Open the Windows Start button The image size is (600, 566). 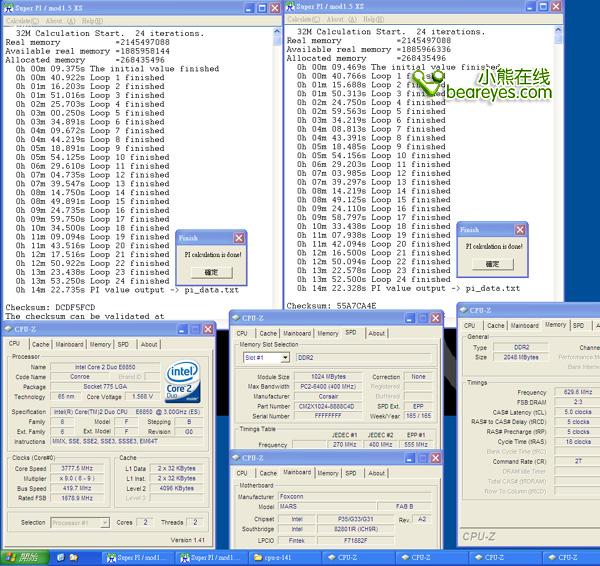click(x=24, y=558)
